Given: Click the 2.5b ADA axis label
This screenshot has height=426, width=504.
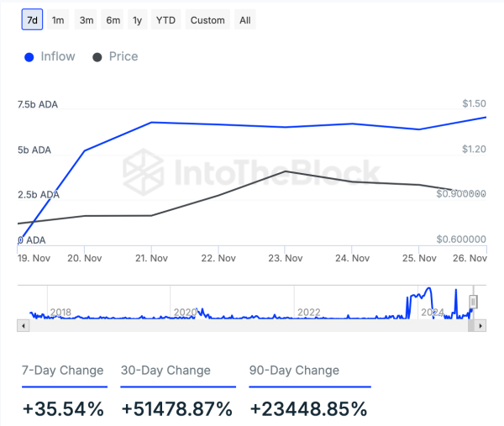Looking at the screenshot, I should 39,195.
